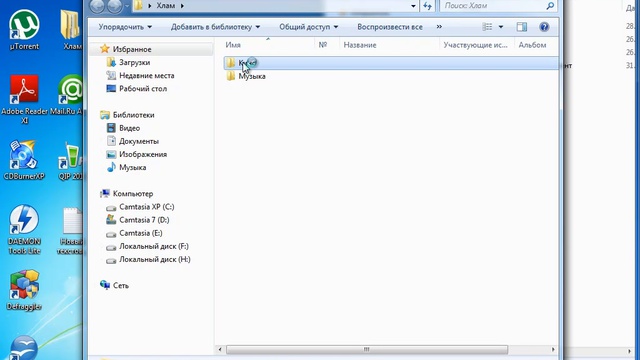Open the Упорядочить menu
The width and height of the screenshot is (640, 360).
tap(125, 27)
